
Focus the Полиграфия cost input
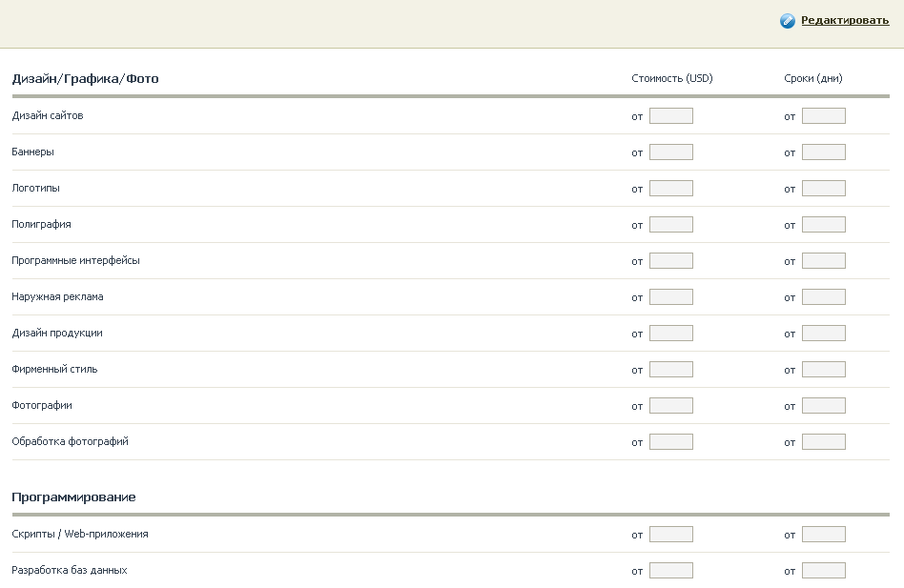671,225
